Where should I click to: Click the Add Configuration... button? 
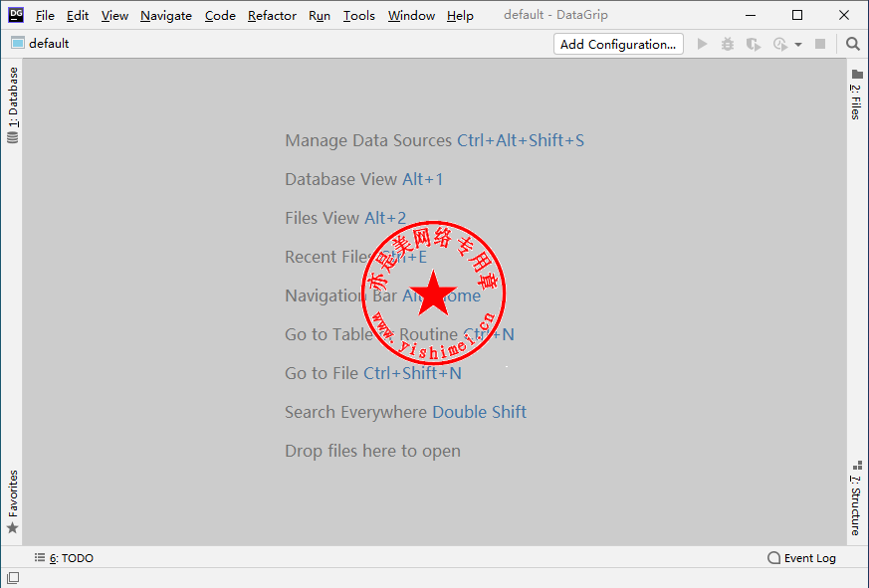point(618,44)
